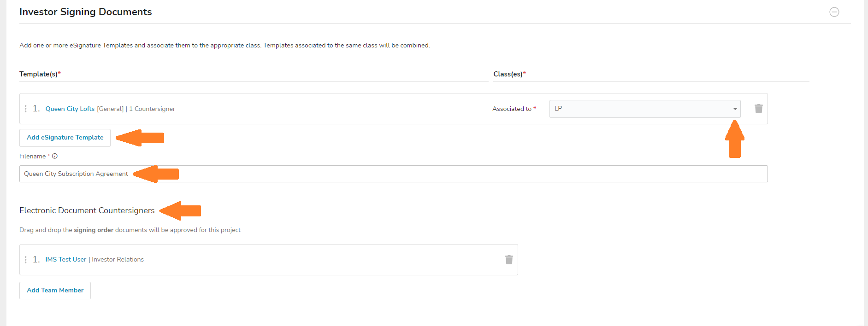Click the Electronic Document Countersigners heading
This screenshot has width=868, height=326.
(87, 210)
